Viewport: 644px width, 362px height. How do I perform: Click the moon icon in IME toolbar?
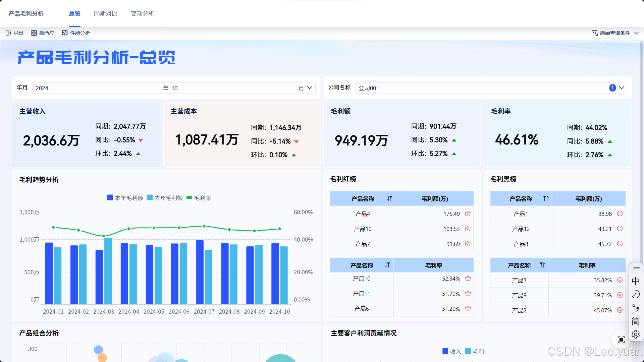pyautogui.click(x=636, y=294)
